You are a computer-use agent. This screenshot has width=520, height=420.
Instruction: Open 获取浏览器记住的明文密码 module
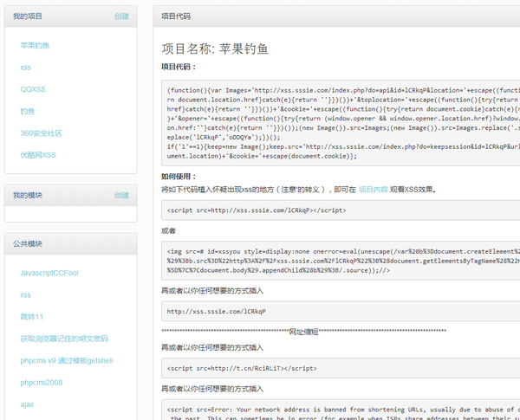64,339
